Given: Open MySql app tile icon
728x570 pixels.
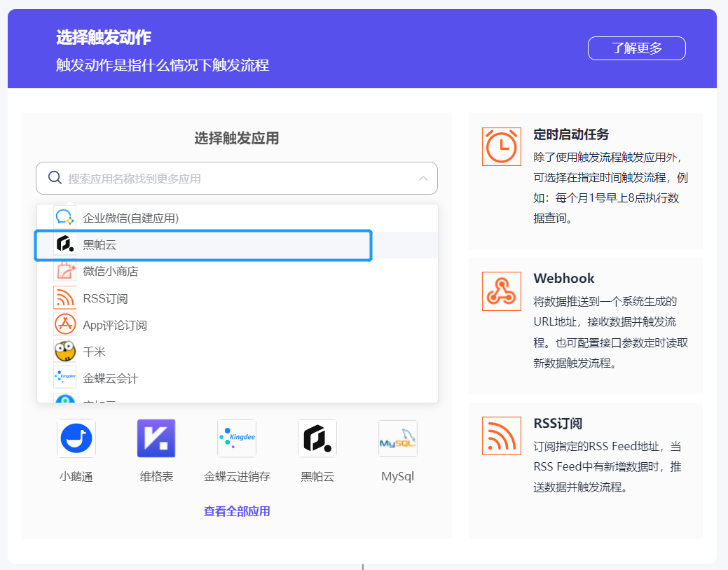Looking at the screenshot, I should pyautogui.click(x=398, y=438).
